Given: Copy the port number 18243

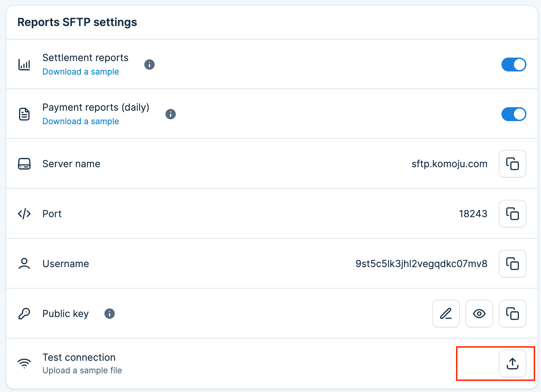Looking at the screenshot, I should point(512,214).
